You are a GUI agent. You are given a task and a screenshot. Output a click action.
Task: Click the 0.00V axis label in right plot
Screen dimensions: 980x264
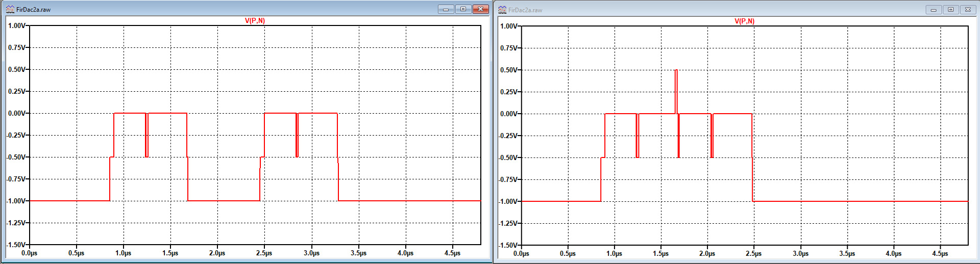(509, 114)
